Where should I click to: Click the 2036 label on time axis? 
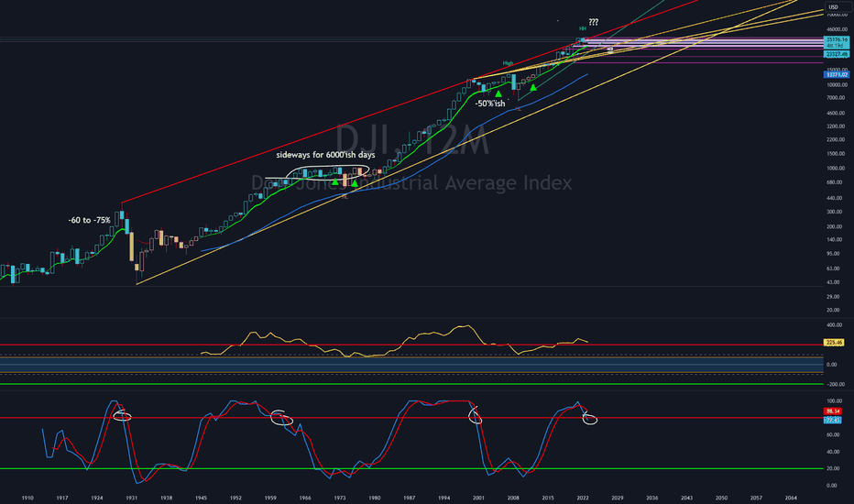tap(651, 498)
